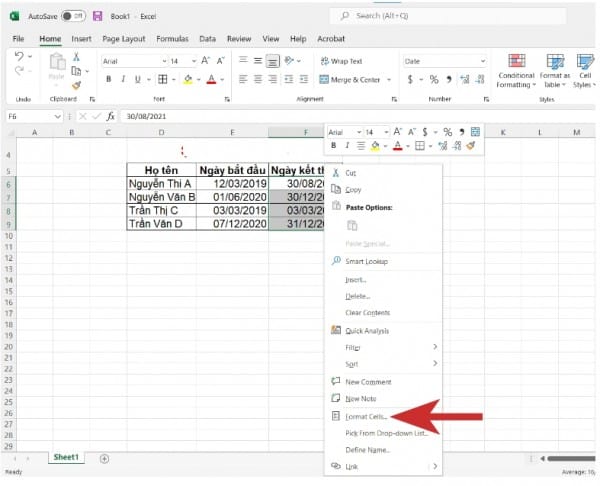The height and width of the screenshot is (486, 600).
Task: Click Fill Color in mini toolbar
Action: [x=375, y=146]
